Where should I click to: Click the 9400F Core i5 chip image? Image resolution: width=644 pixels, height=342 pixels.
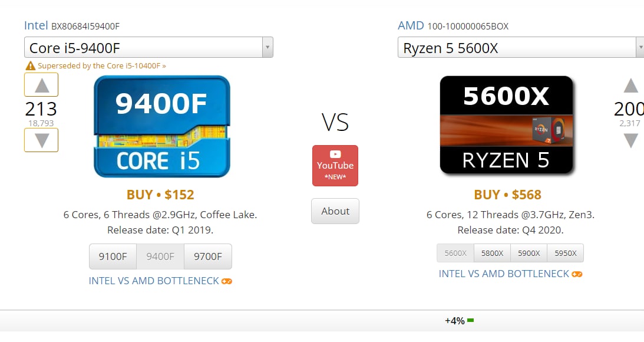pyautogui.click(x=162, y=127)
